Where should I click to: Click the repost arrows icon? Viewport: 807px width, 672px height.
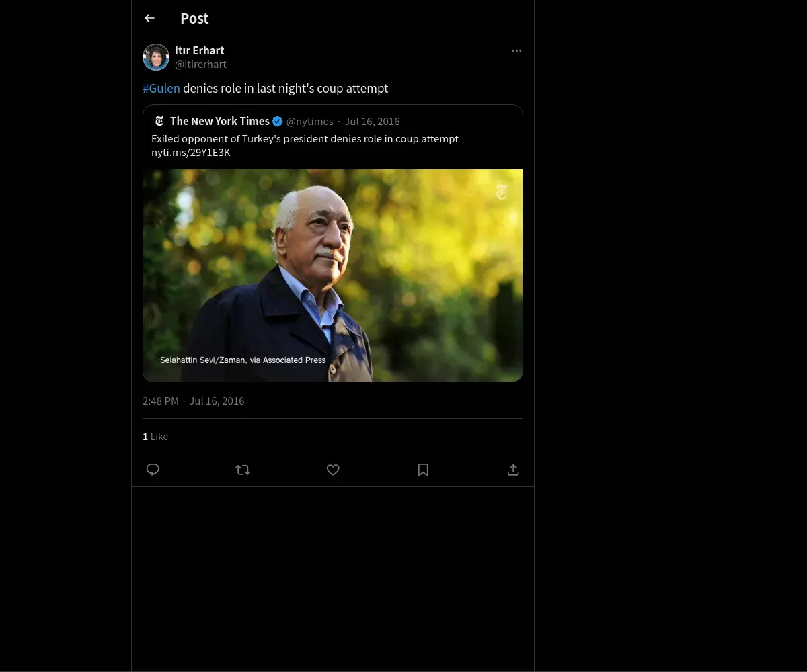pyautogui.click(x=243, y=470)
